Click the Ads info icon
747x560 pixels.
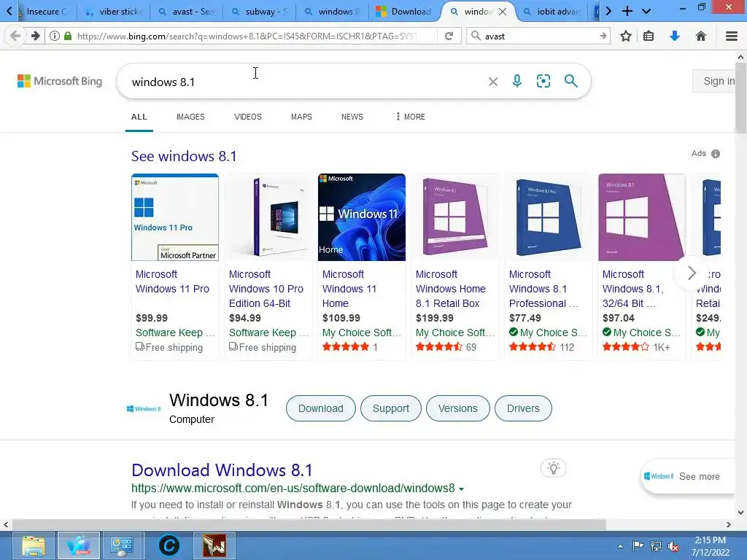point(716,154)
